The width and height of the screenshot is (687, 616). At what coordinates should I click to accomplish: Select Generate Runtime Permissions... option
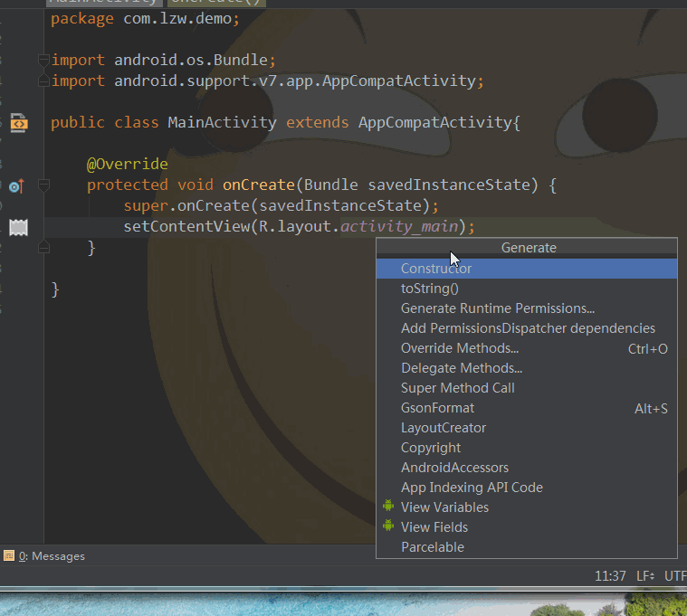coord(498,308)
